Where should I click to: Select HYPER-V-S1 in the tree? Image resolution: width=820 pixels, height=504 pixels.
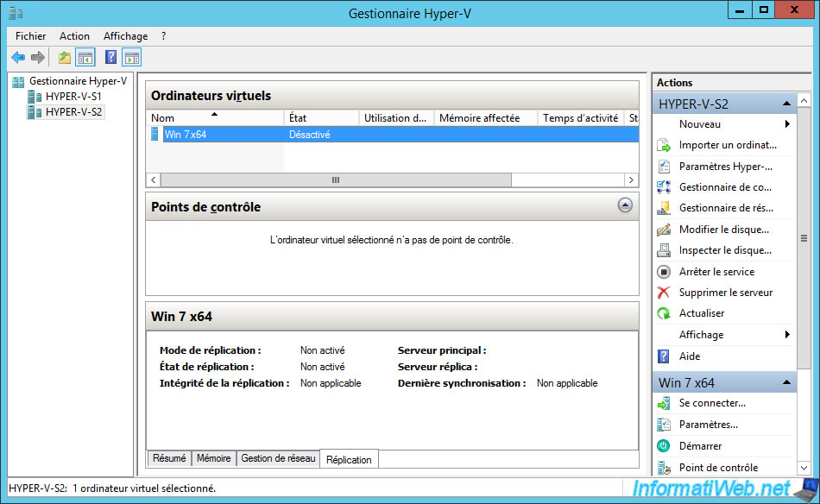(x=73, y=97)
